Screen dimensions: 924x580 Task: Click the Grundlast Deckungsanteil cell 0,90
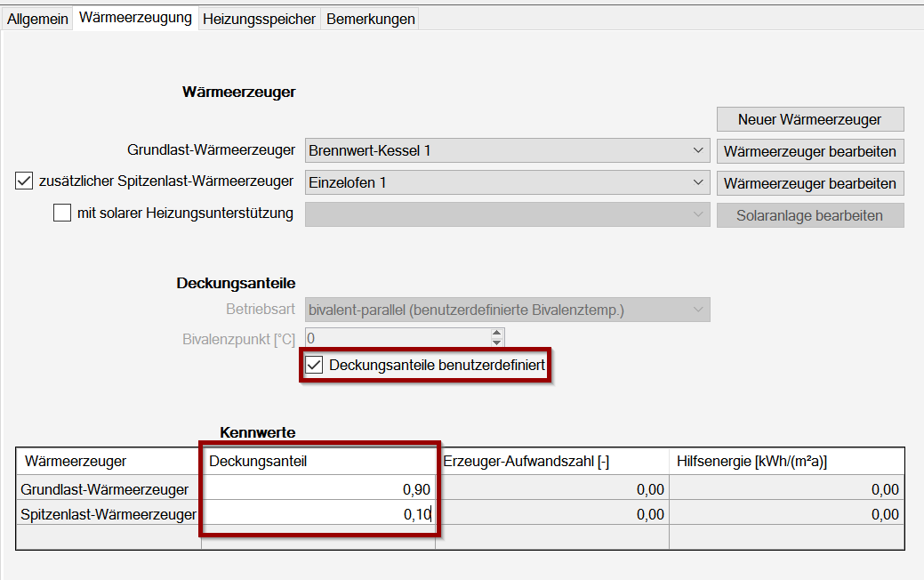318,489
